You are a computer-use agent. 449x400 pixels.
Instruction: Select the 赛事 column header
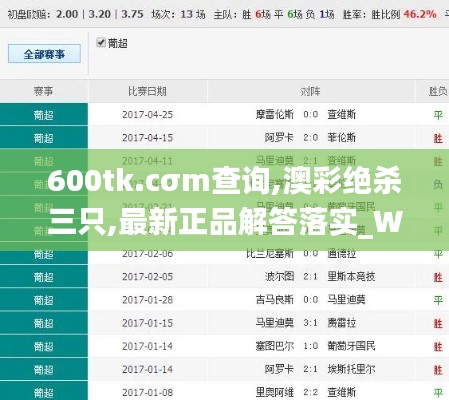tap(43, 91)
